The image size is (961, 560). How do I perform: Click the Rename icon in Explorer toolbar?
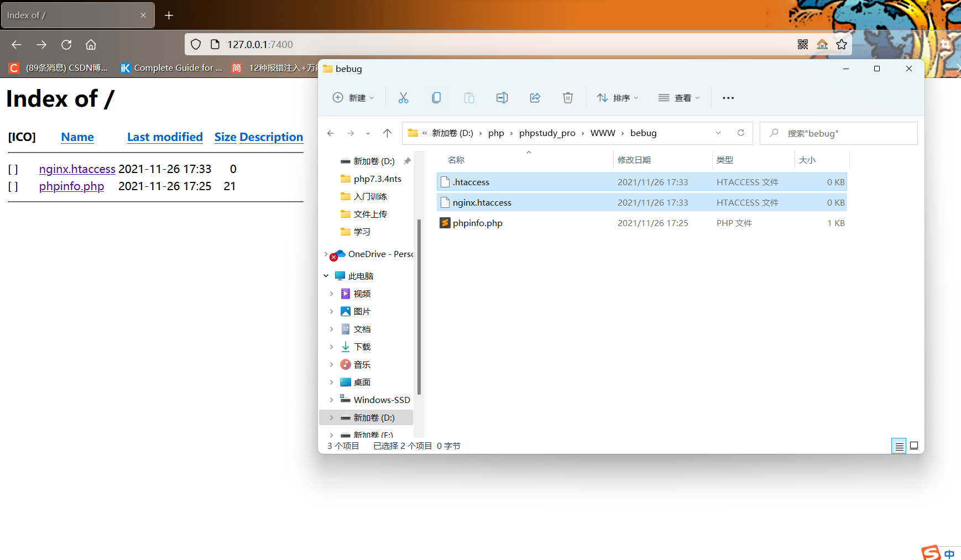[502, 98]
